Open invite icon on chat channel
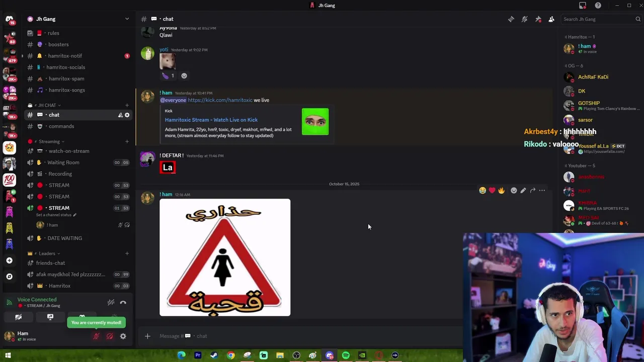The height and width of the screenshot is (362, 644). 120,115
